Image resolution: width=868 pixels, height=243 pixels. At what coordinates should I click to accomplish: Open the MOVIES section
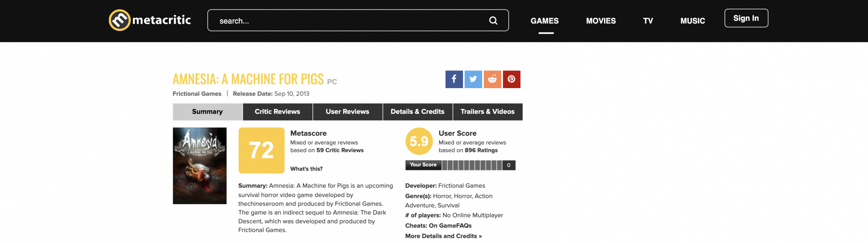[601, 21]
